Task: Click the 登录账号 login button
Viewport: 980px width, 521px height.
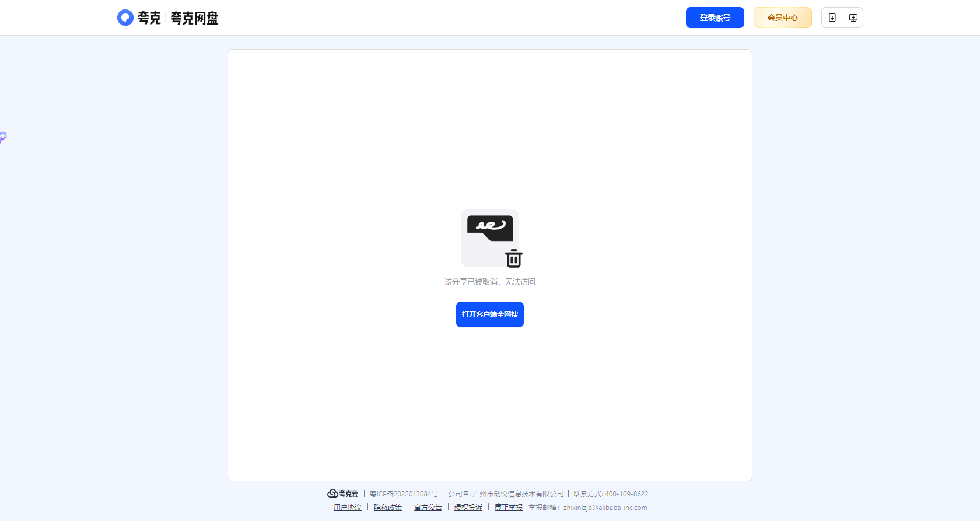Action: click(715, 18)
